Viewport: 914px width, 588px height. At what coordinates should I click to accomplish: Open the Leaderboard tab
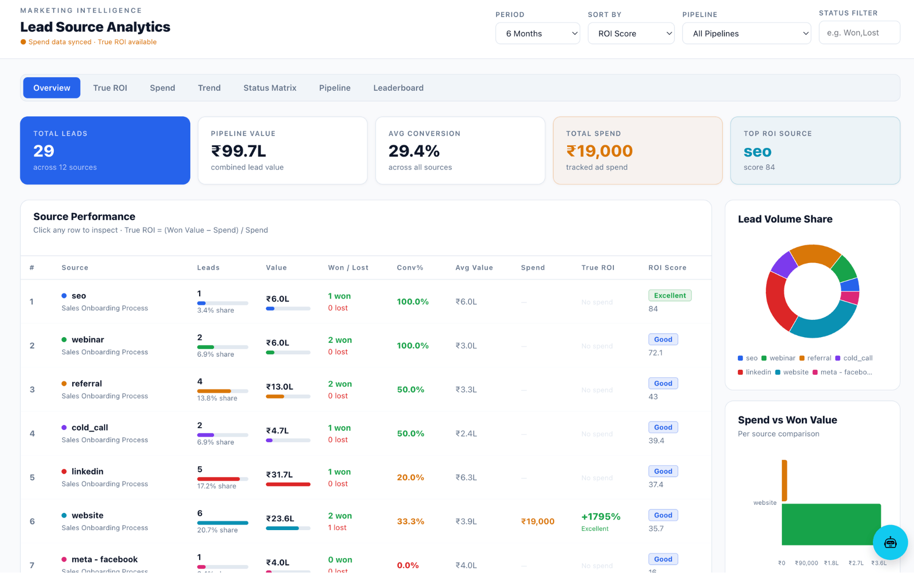coord(399,88)
